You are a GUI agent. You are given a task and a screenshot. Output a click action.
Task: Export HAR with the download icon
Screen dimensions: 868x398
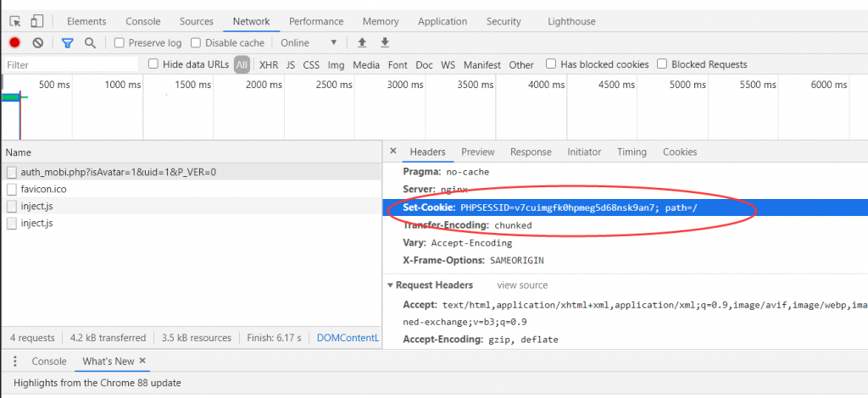pos(386,42)
